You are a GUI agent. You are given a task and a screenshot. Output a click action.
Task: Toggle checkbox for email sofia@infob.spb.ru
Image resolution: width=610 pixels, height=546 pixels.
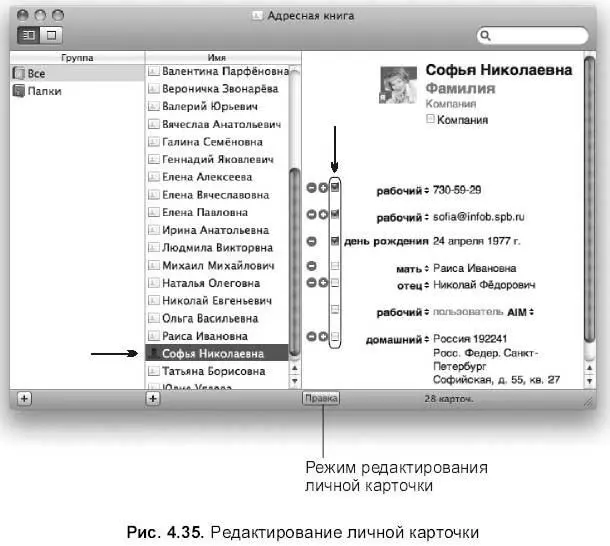335,214
